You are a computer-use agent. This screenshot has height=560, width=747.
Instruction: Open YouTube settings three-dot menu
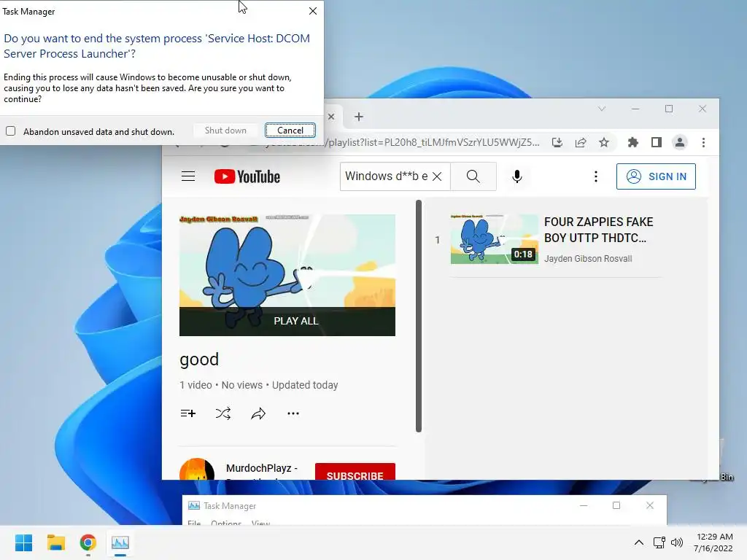[595, 176]
